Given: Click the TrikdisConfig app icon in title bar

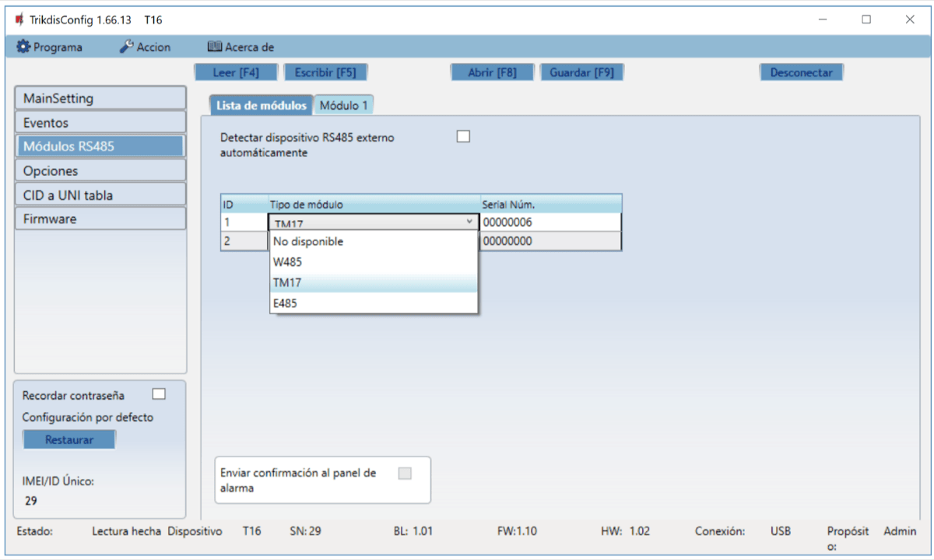Looking at the screenshot, I should pyautogui.click(x=19, y=19).
